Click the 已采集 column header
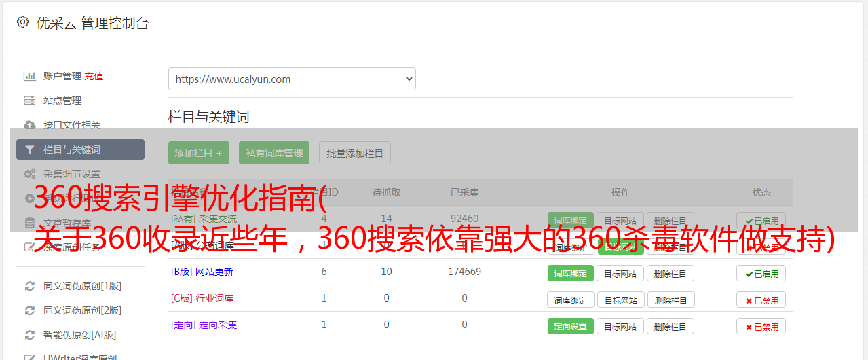Screen dimensions: 868x360 click(465, 192)
